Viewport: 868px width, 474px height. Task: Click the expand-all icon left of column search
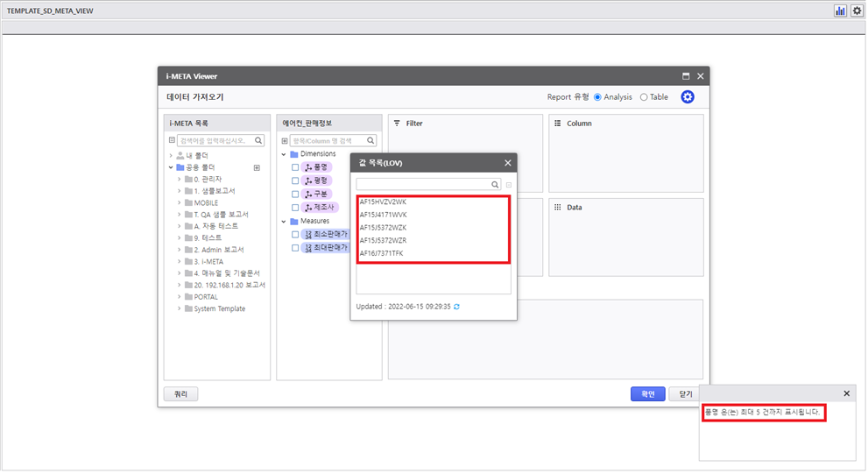tap(284, 140)
